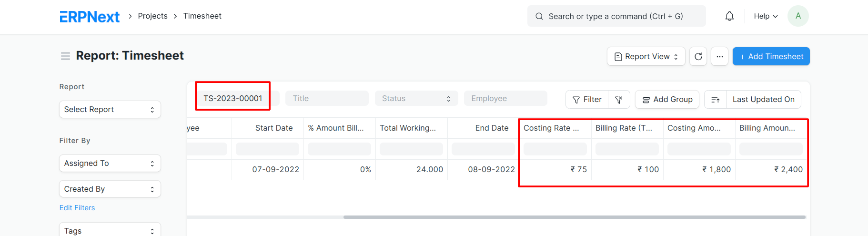Toggle the sidebar hamburger icon
The image size is (868, 236).
pos(66,56)
